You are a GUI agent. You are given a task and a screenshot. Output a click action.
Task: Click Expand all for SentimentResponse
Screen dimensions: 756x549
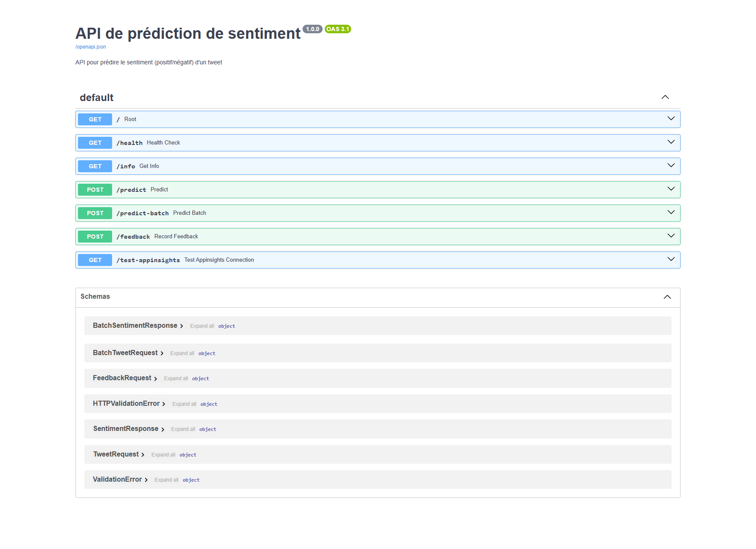[183, 429]
